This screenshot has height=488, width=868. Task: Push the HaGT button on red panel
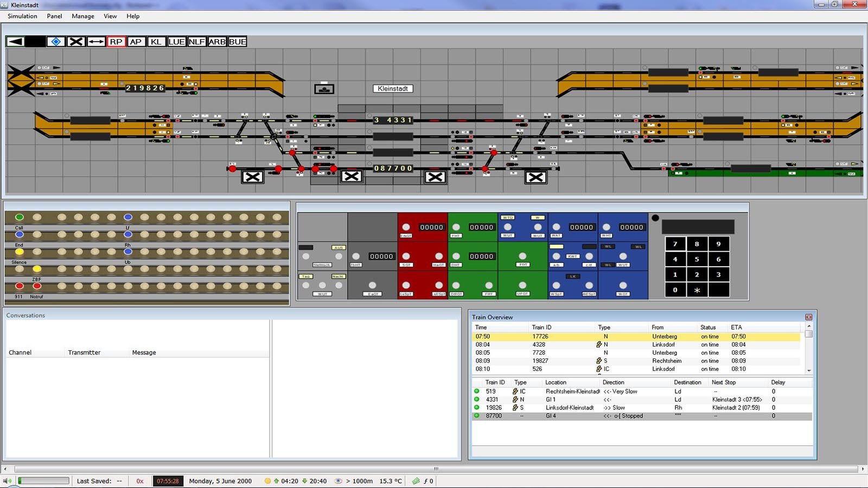tap(439, 256)
